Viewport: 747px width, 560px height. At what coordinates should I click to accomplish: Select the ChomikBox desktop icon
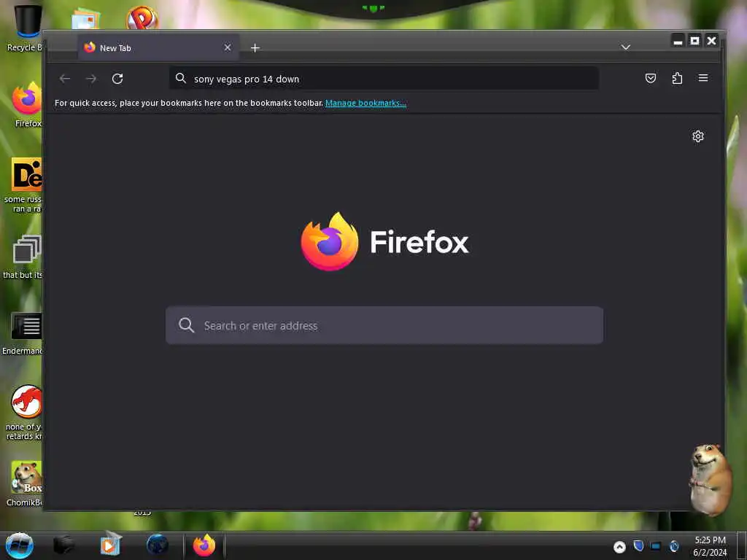[25, 483]
